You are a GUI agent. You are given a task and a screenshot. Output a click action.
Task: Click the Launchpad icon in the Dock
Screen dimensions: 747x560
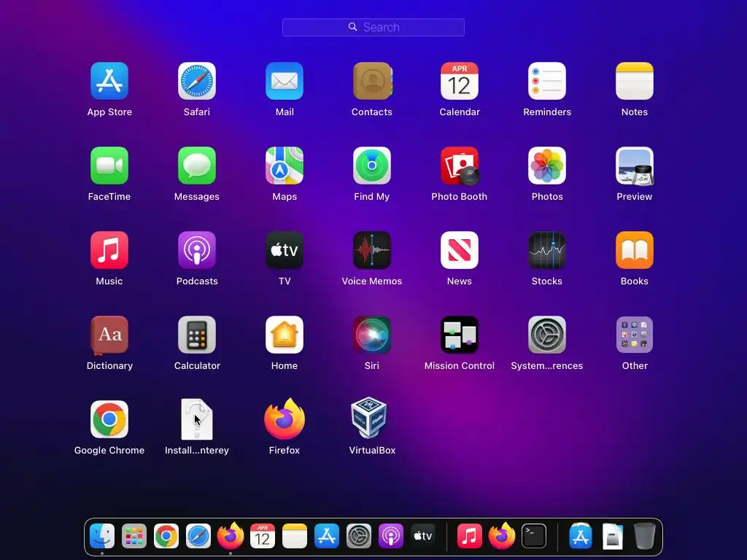[x=134, y=536]
